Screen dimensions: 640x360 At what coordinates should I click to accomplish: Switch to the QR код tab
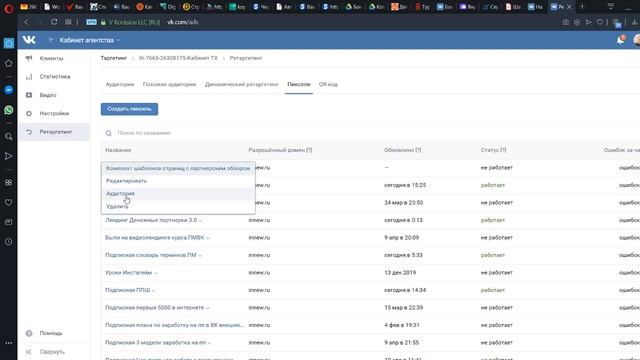coord(328,84)
